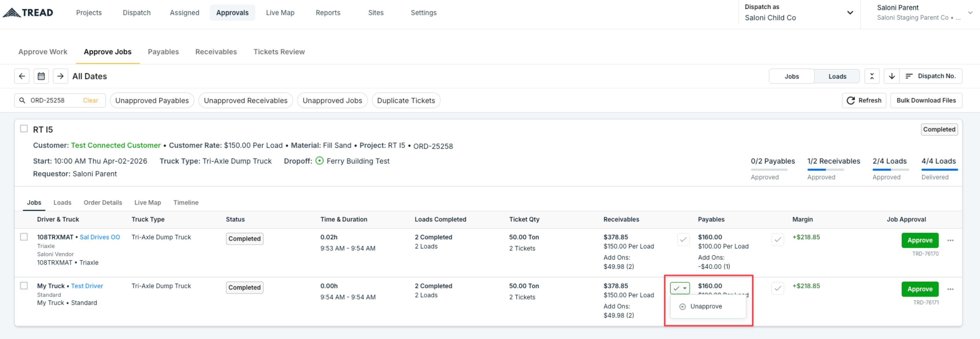Check the 108TRXMAT job row checkbox
Image resolution: width=980 pixels, height=339 pixels.
24,237
